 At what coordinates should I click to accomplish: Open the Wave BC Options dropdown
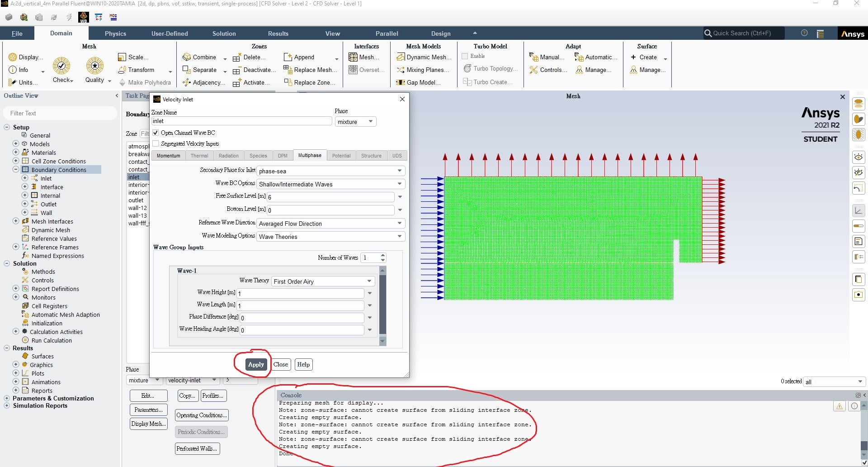pos(330,184)
